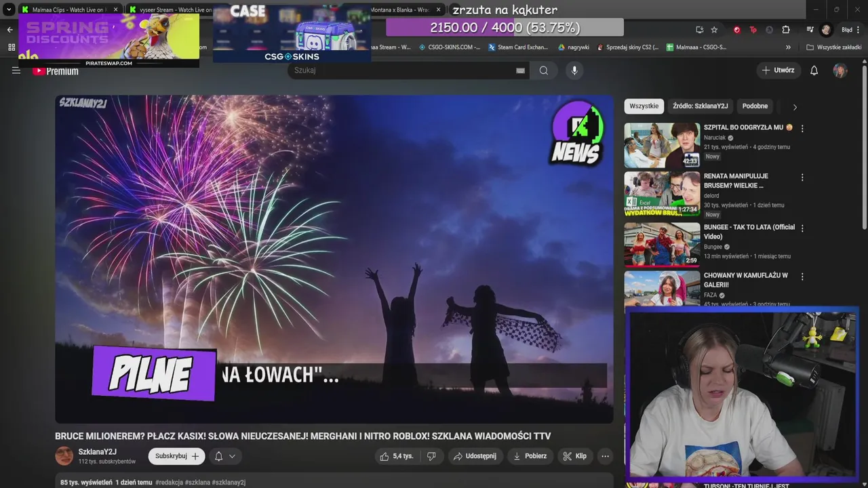Click the BUNGEE - TAK TO LATA title
868x488 pixels.
point(749,232)
